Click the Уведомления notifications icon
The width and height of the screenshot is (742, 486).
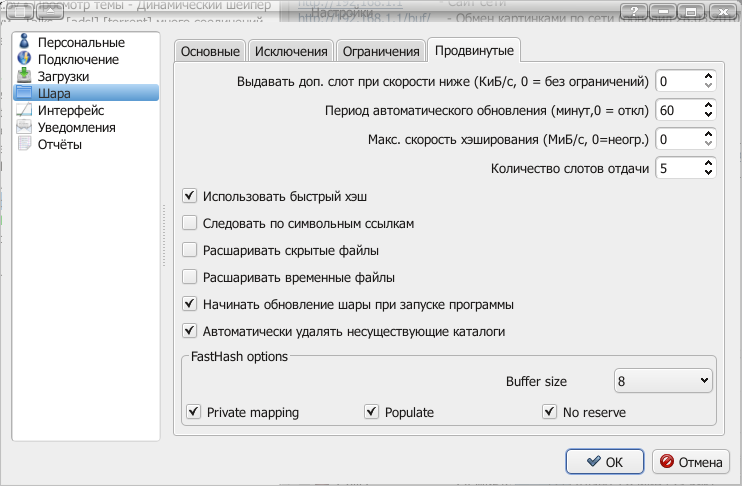[x=25, y=127]
